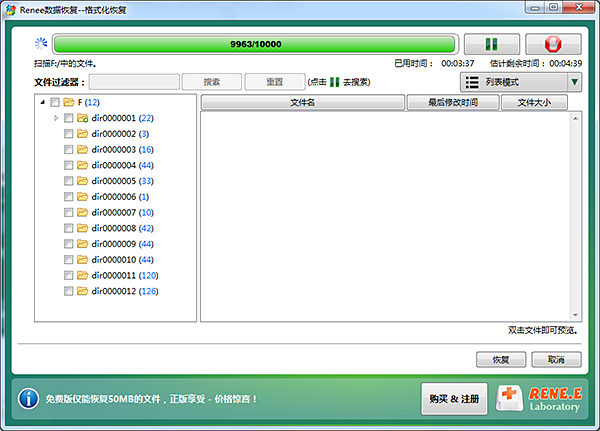The height and width of the screenshot is (431, 600).
Task: Maximize the Renee window
Action: click(x=553, y=7)
